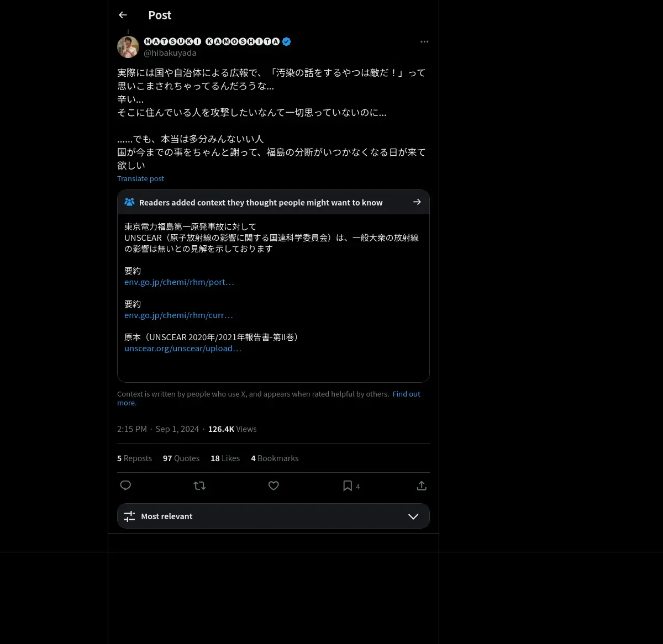The image size is (663, 644).
Task: Open readers' context via the arrow
Action: pyautogui.click(x=417, y=202)
